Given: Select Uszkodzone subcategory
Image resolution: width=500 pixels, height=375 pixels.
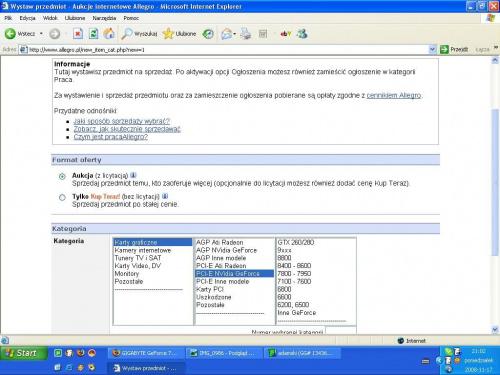Looking at the screenshot, I should 234,297.
